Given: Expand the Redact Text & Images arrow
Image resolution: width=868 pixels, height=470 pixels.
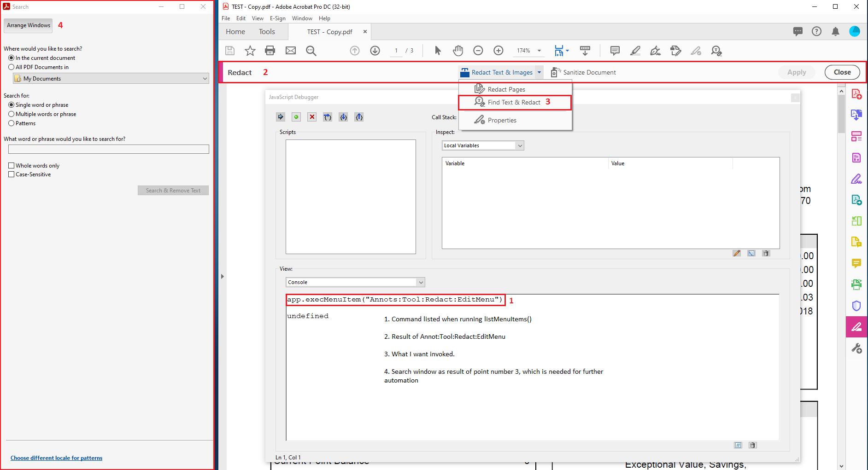Looking at the screenshot, I should click(539, 72).
